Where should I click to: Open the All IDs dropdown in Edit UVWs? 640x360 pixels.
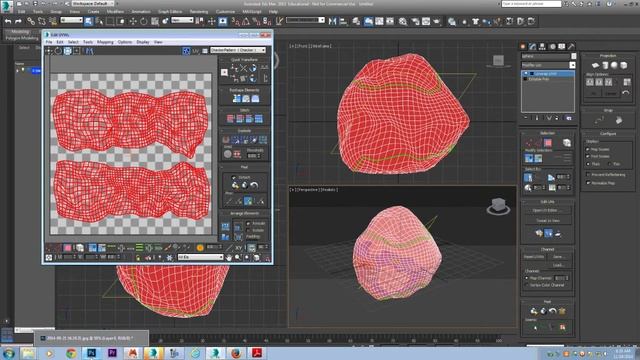point(200,257)
